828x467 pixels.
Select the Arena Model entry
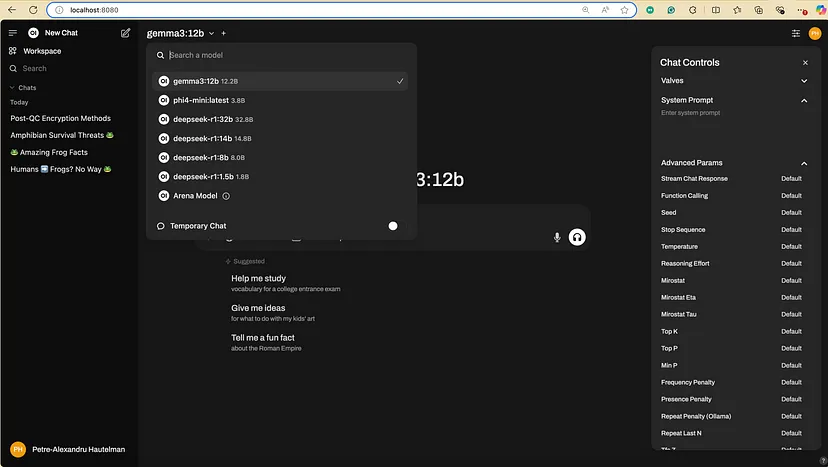pos(280,196)
